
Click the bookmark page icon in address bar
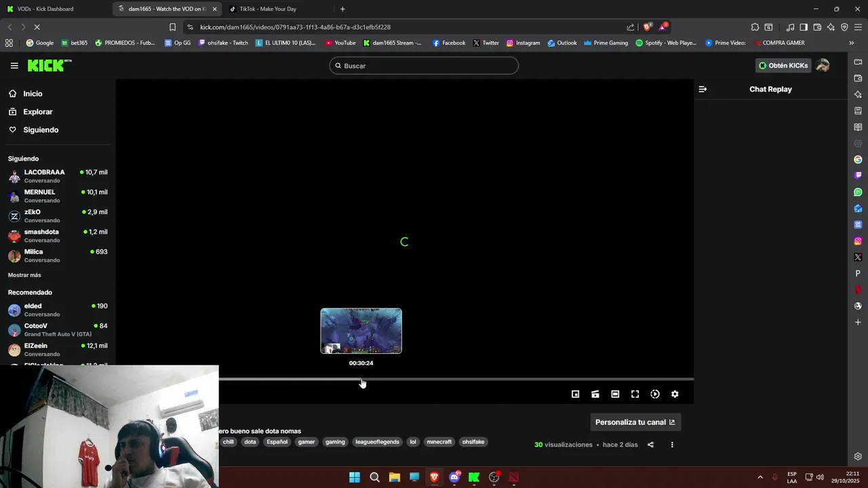[172, 27]
